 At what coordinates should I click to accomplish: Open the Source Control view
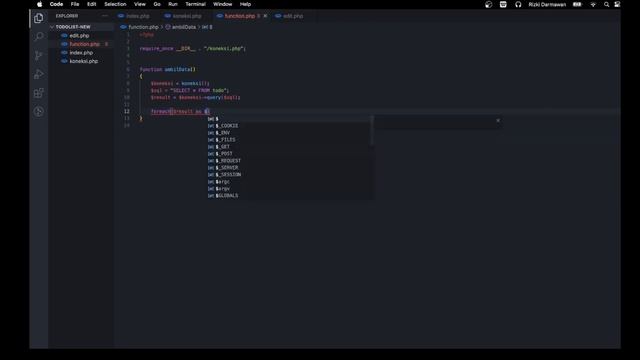[39, 56]
